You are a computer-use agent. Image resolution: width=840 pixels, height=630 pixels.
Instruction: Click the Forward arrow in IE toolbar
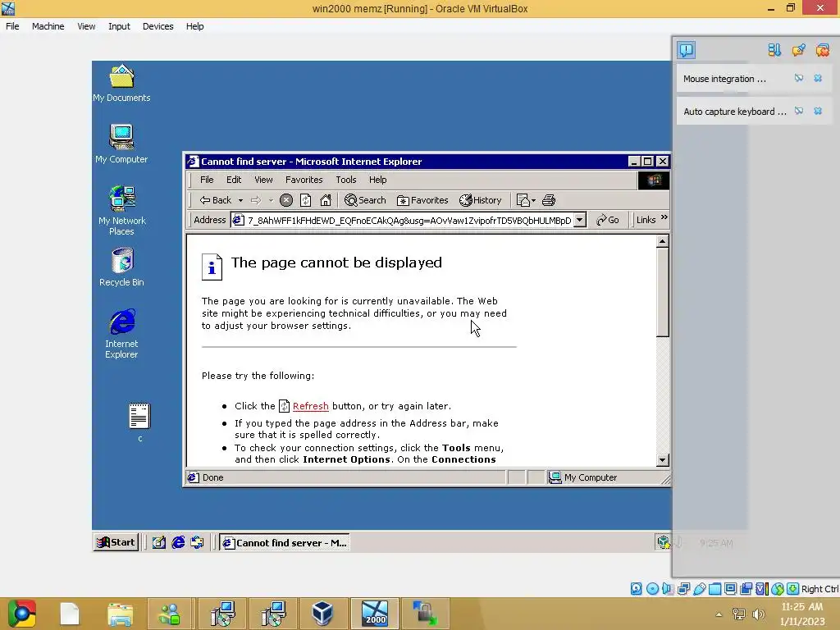256,200
